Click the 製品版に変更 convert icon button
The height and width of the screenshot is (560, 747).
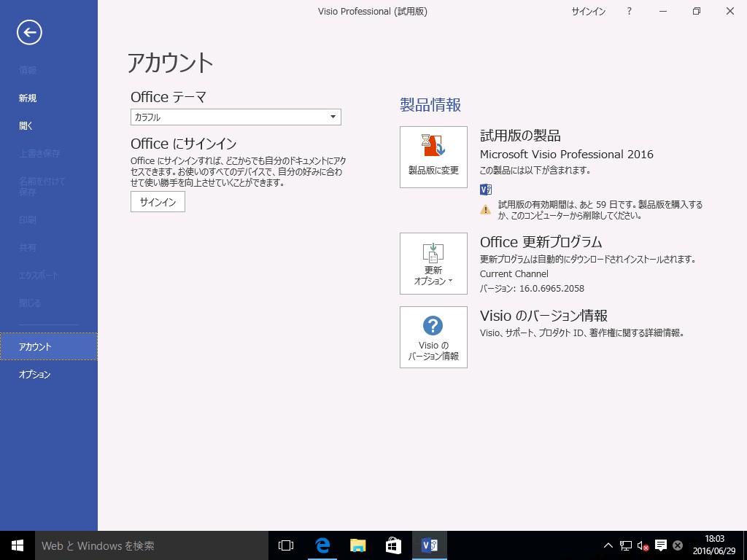point(433,157)
